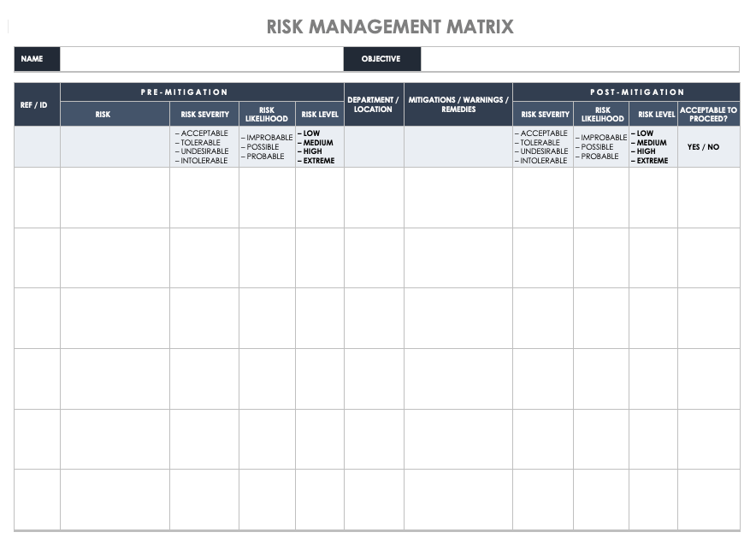Click the first empty Mitigations / Warnings cell

coord(458,198)
